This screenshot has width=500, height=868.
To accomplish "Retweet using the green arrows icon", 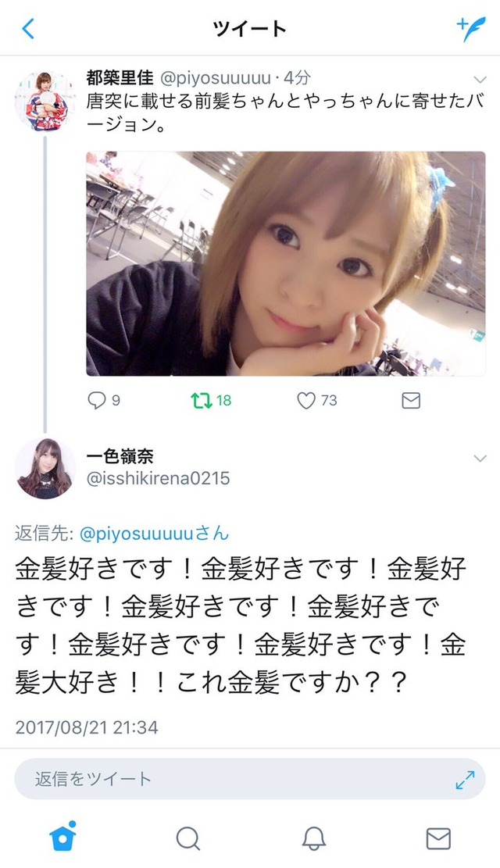I will point(202,400).
